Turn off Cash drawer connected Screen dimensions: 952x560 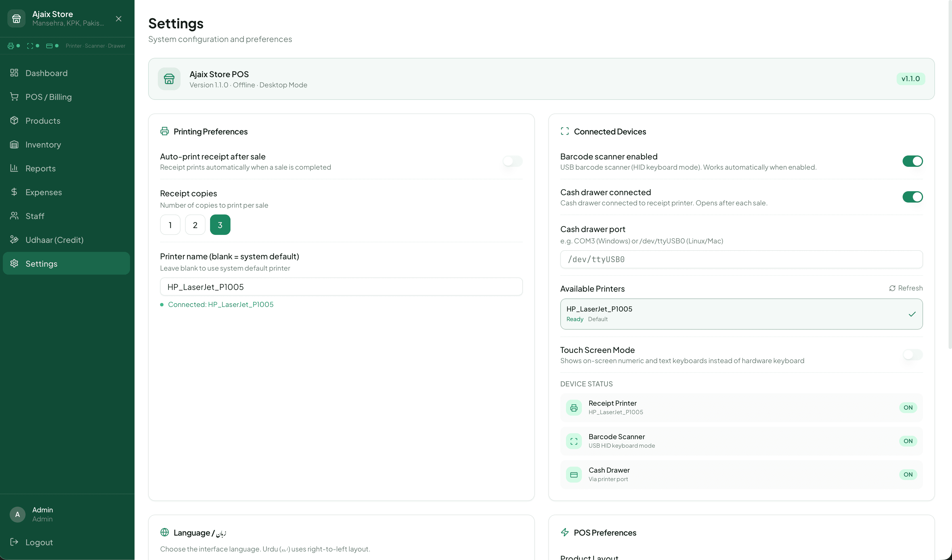click(x=912, y=197)
